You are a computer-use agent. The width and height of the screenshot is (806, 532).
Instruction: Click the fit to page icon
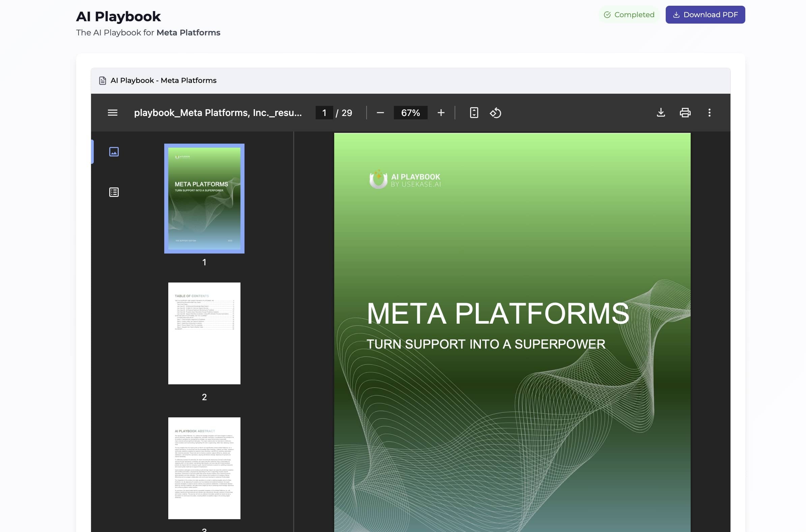point(474,113)
